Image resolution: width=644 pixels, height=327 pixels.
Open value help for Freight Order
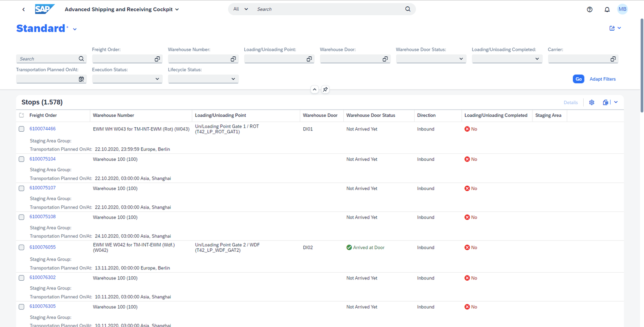pos(157,59)
